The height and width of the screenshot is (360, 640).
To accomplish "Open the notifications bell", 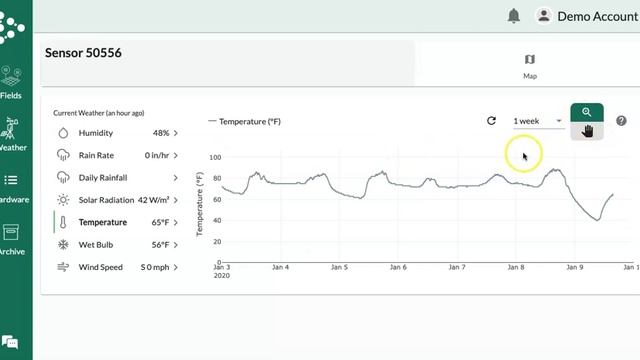I will point(513,16).
